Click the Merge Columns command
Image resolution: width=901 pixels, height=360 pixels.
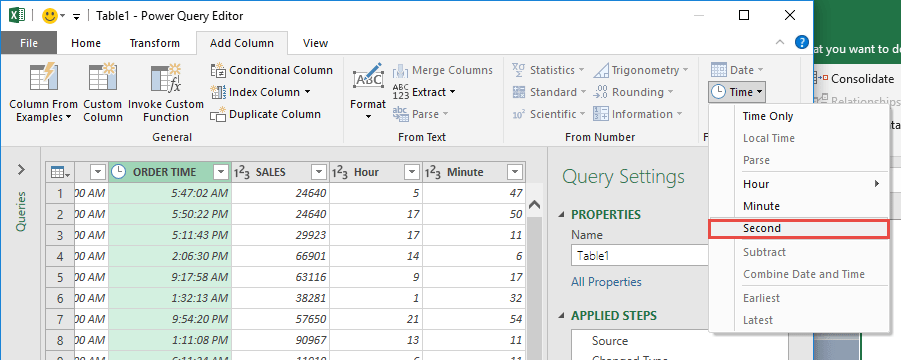pos(442,70)
